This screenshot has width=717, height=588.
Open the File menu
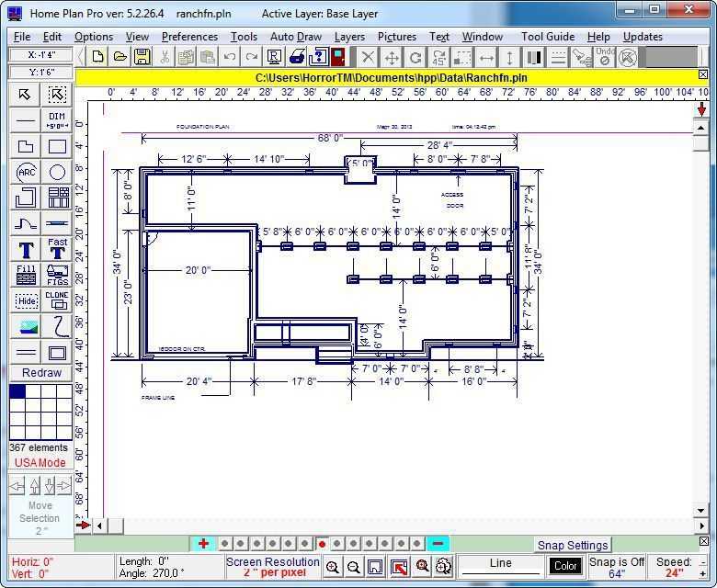22,37
